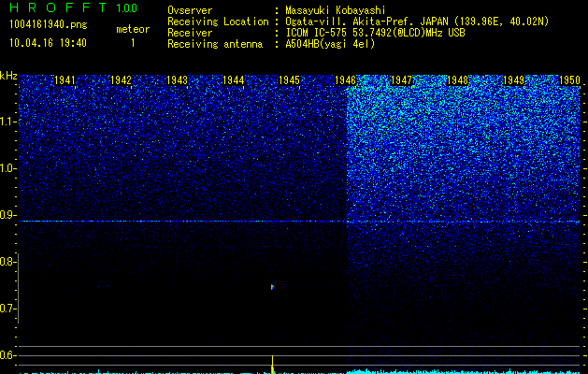
Task: Click the gray vertical range bar beside 0.8 kHz
Action: tap(18, 288)
